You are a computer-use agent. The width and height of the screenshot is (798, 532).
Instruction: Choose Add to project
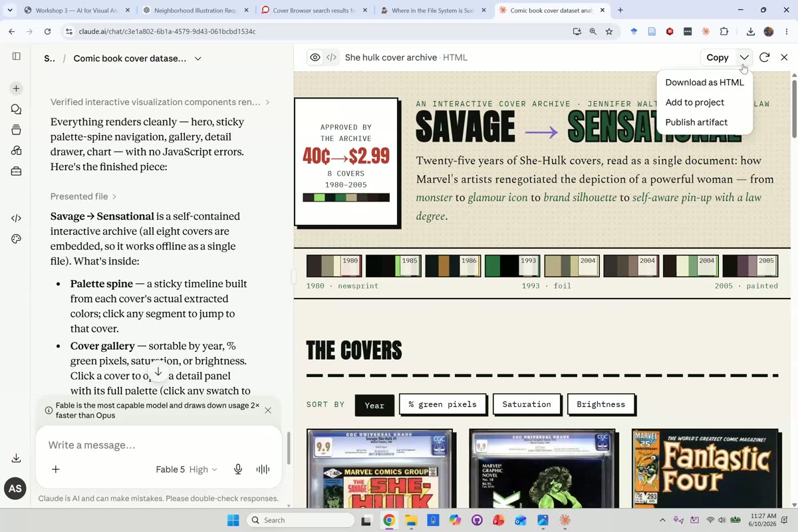705,102
